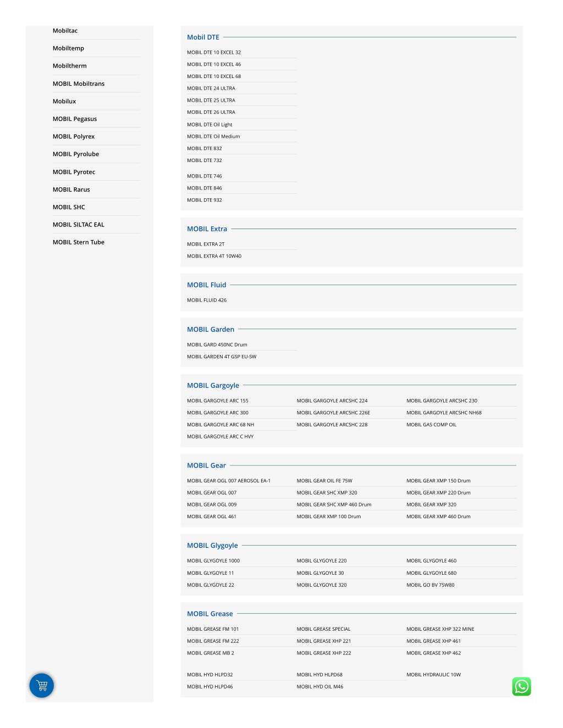Open MOBIL DTE 25 ULTRA product

pyautogui.click(x=211, y=101)
